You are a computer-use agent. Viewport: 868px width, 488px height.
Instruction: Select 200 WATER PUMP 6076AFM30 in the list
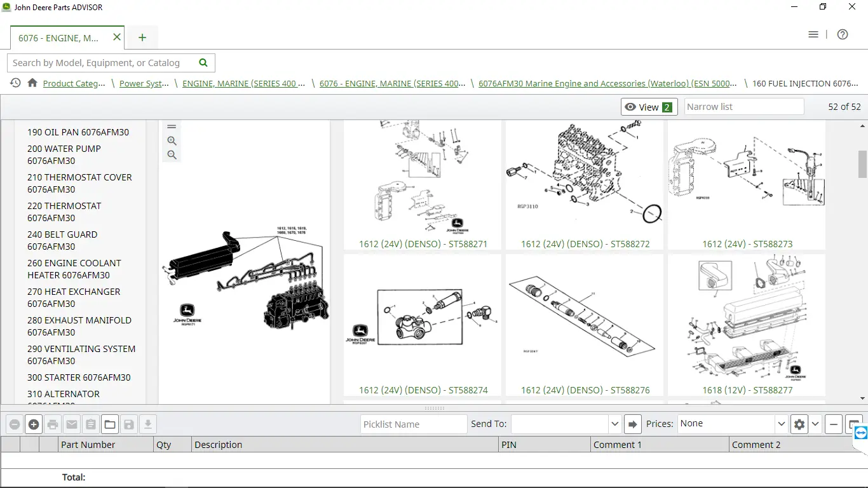point(64,154)
